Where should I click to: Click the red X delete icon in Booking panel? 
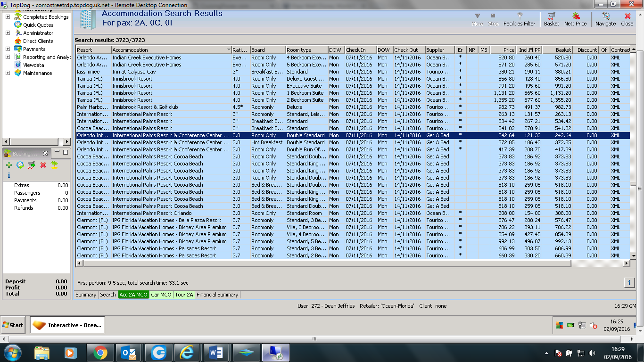pos(43,165)
